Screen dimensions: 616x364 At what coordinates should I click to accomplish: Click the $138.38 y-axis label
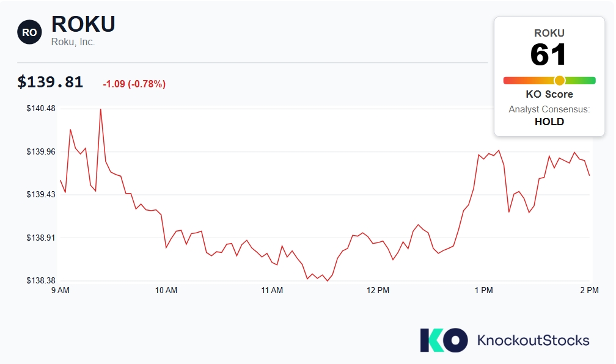(x=41, y=280)
